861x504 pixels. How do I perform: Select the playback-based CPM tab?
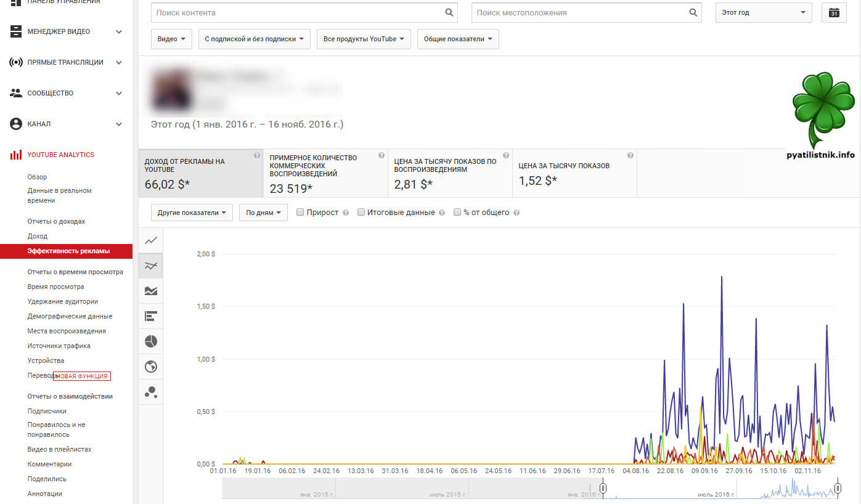click(450, 173)
